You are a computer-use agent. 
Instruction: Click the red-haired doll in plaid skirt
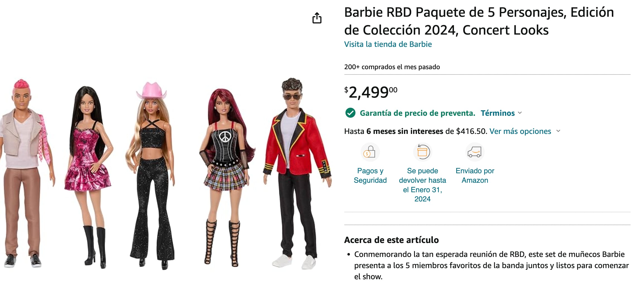pyautogui.click(x=226, y=177)
